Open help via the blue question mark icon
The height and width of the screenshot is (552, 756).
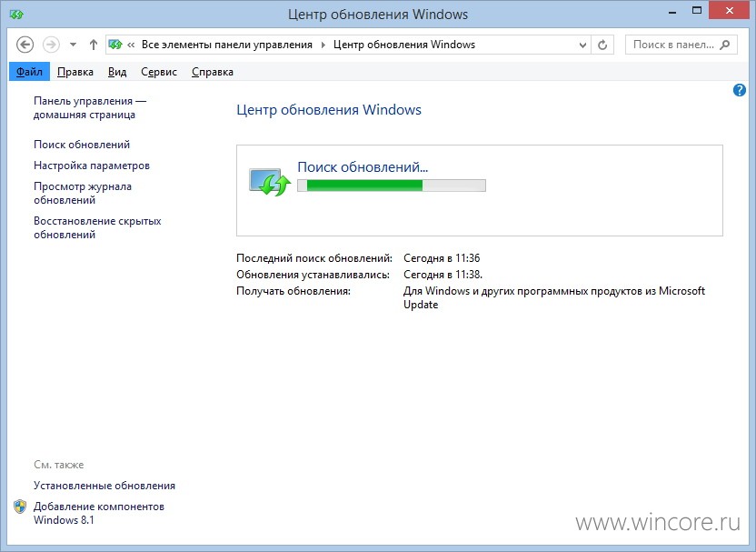(x=739, y=90)
